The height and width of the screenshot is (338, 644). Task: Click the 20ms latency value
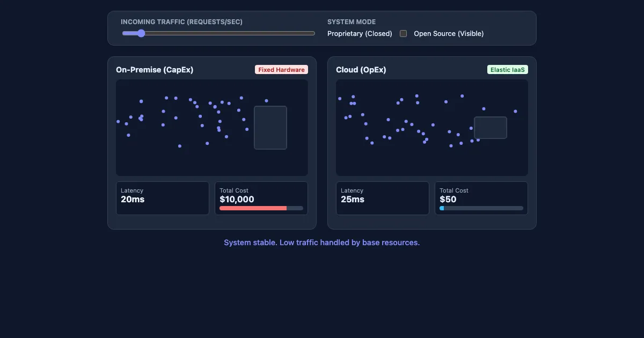133,200
